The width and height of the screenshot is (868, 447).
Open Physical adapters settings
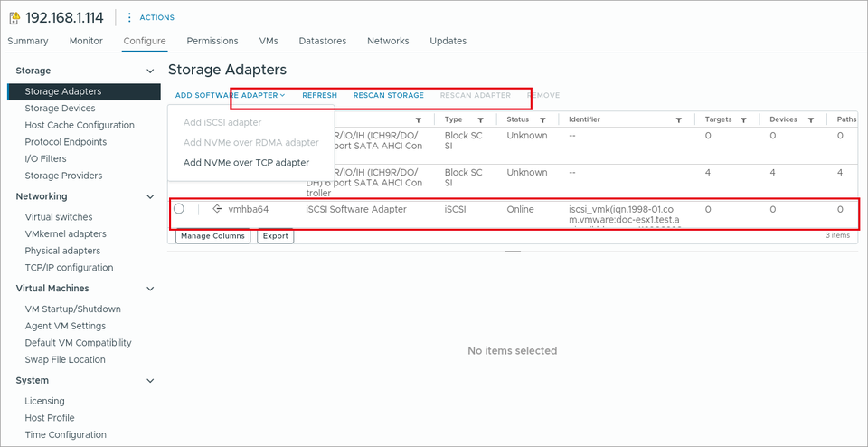click(x=62, y=251)
